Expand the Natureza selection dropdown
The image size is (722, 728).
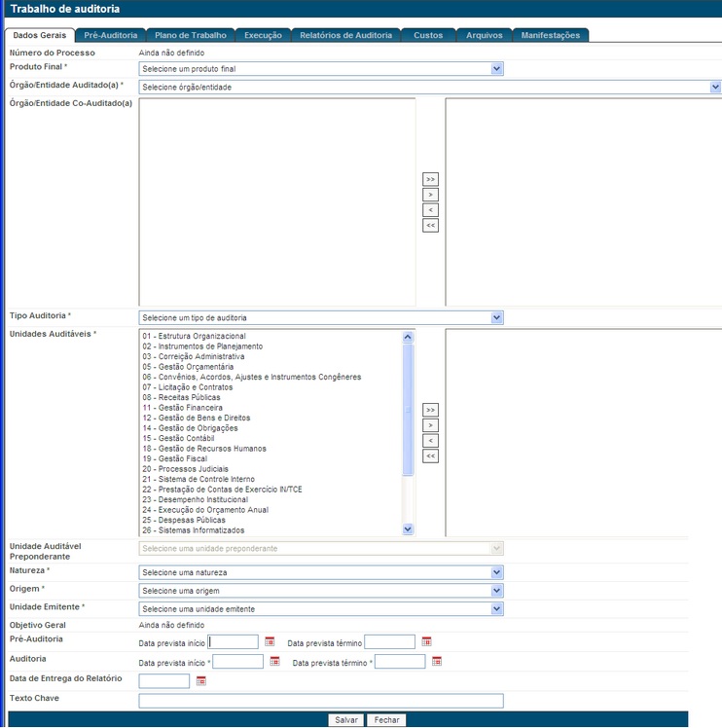pos(497,572)
